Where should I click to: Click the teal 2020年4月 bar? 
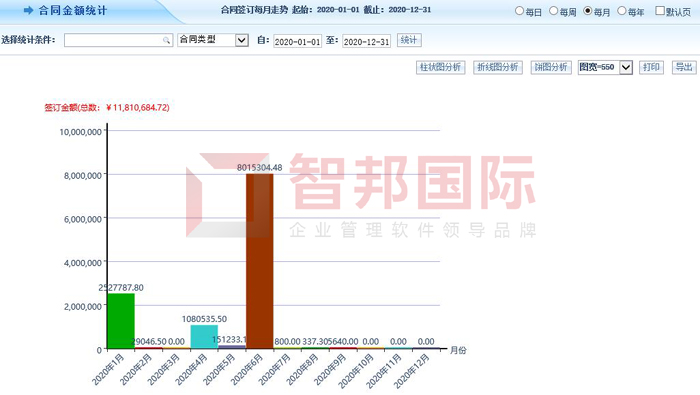[204, 337]
